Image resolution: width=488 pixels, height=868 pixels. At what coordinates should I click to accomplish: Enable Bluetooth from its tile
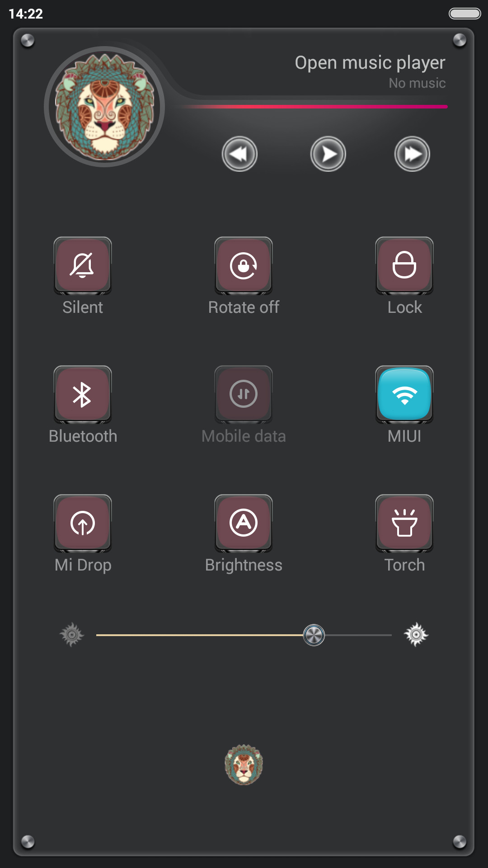click(83, 395)
